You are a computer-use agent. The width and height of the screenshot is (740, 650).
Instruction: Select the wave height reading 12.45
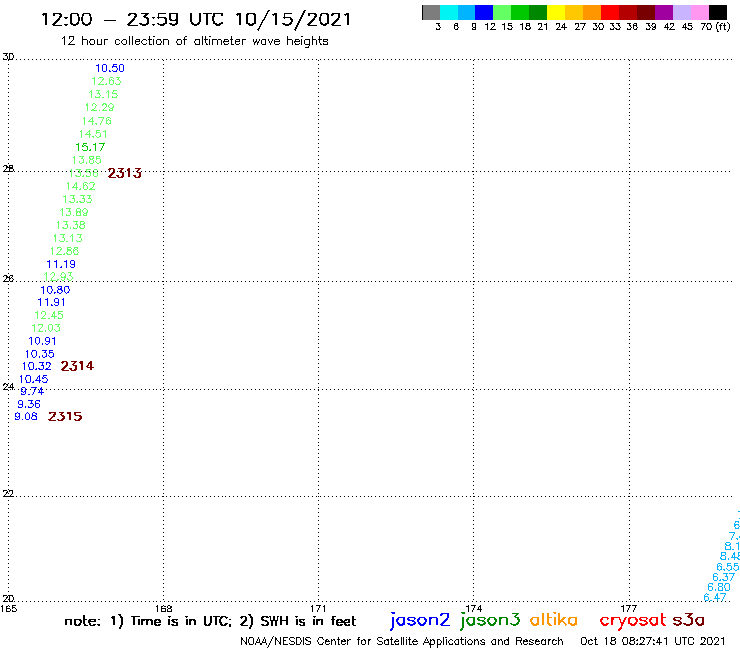49,315
